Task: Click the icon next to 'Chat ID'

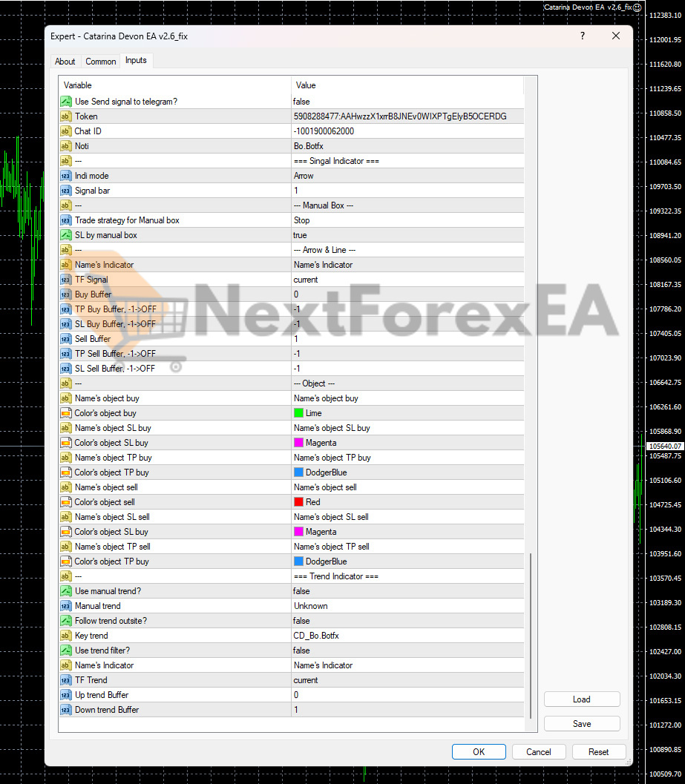Action: (x=66, y=131)
